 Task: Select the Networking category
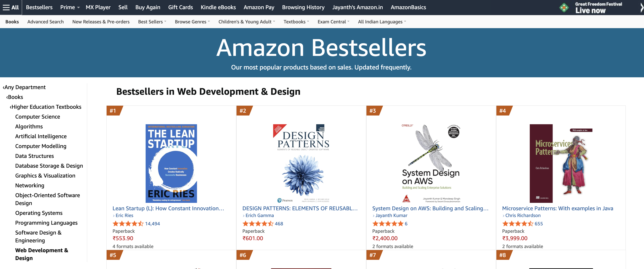[30, 185]
